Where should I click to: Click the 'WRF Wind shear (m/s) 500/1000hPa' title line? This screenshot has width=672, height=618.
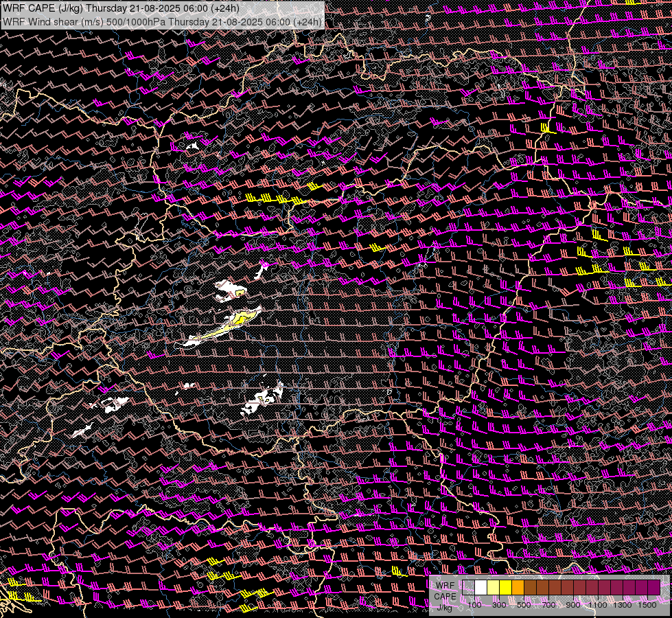pos(161,22)
